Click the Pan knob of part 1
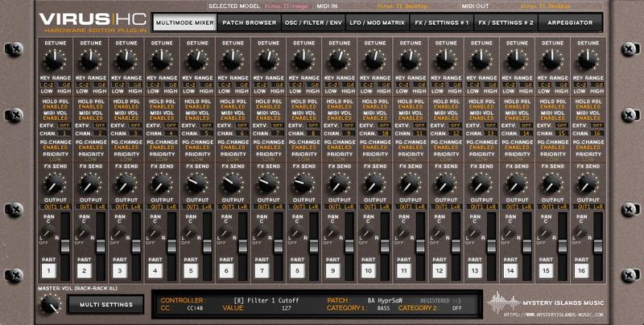Screen dimensions: 644x325 (x=47, y=232)
